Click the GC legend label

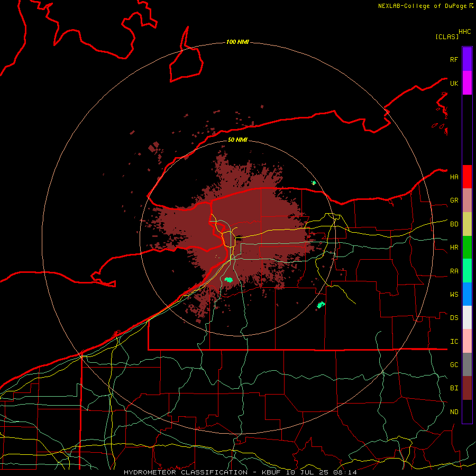454,365
